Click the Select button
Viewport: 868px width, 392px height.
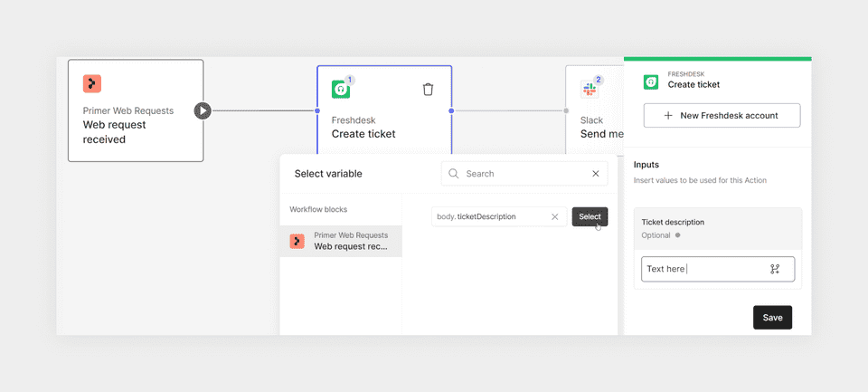click(590, 216)
